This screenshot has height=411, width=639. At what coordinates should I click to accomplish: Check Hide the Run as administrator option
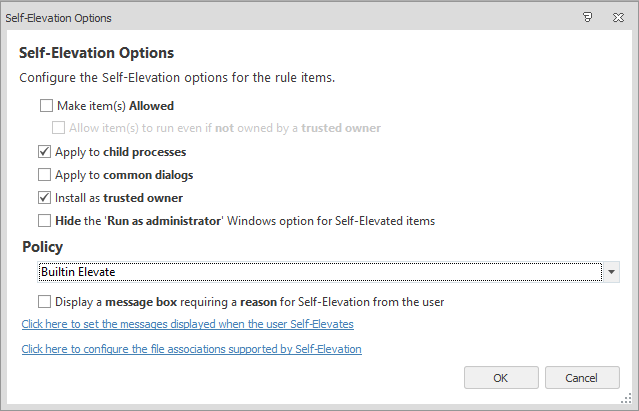(x=45, y=221)
